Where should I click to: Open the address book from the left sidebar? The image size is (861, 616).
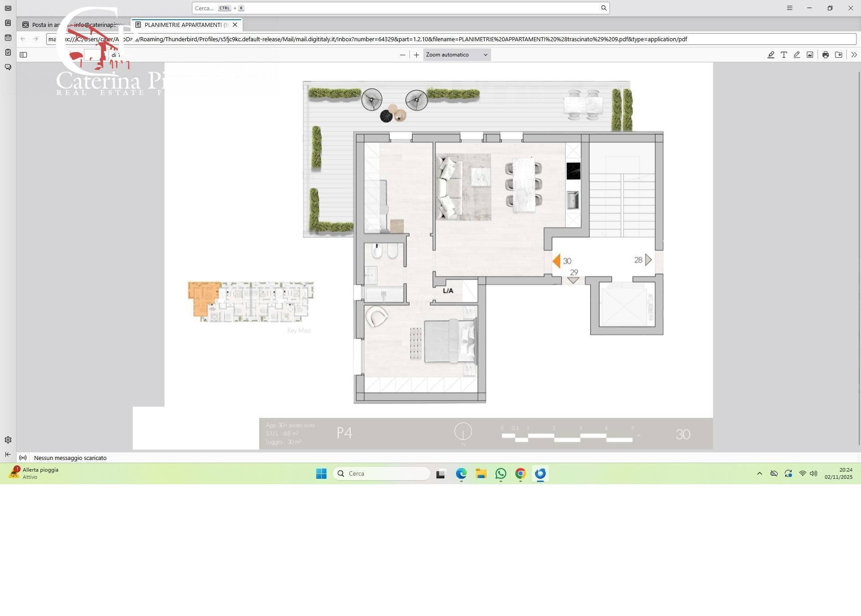8,23
